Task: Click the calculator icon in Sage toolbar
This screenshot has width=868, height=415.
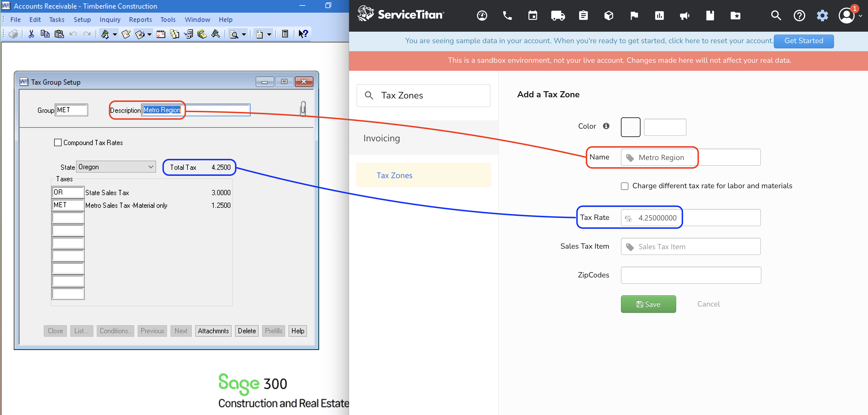Action: click(285, 34)
